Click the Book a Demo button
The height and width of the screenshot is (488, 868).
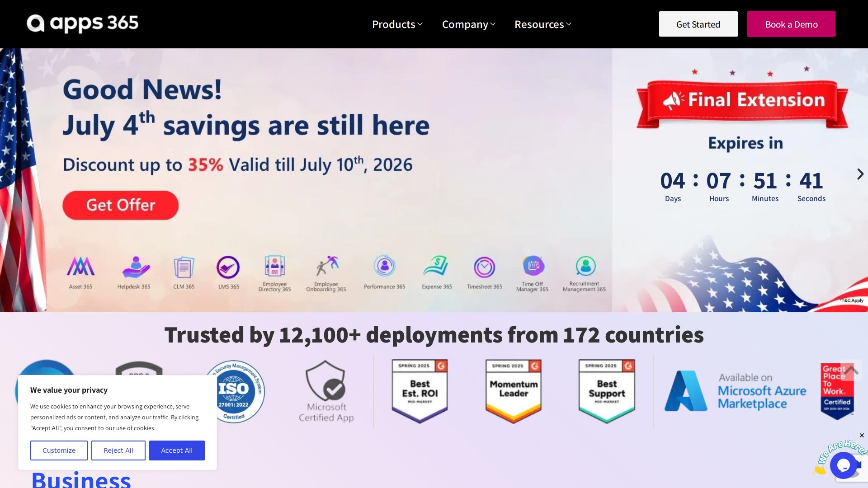tap(791, 24)
